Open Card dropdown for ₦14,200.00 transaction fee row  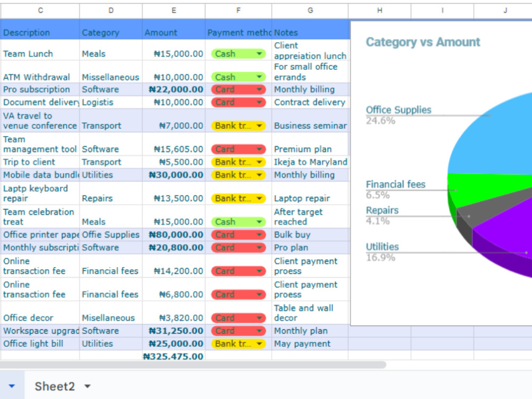pos(238,271)
